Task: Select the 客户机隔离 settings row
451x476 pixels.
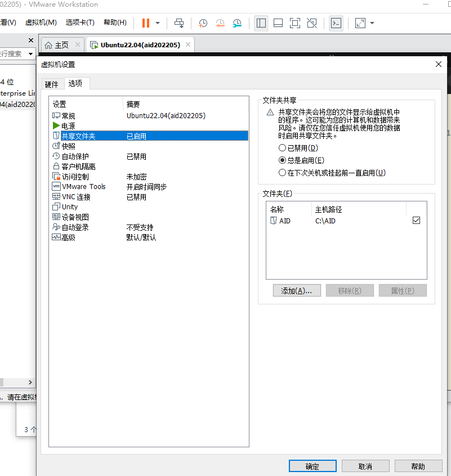Action: 150,167
